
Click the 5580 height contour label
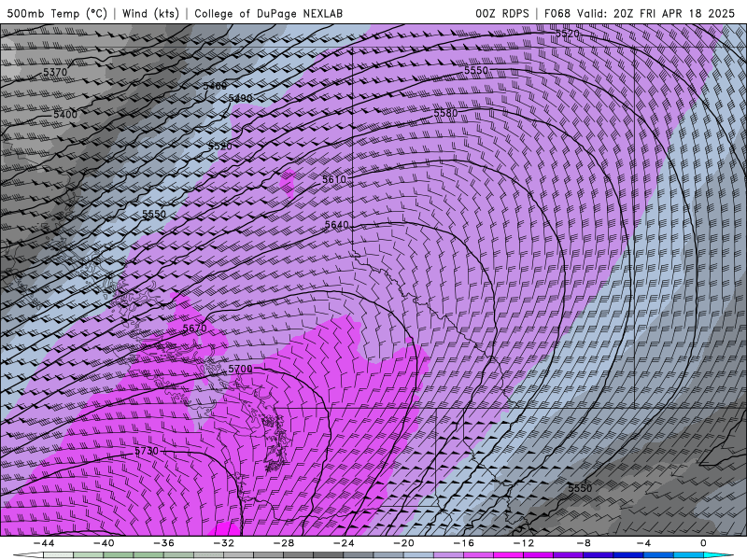click(445, 113)
